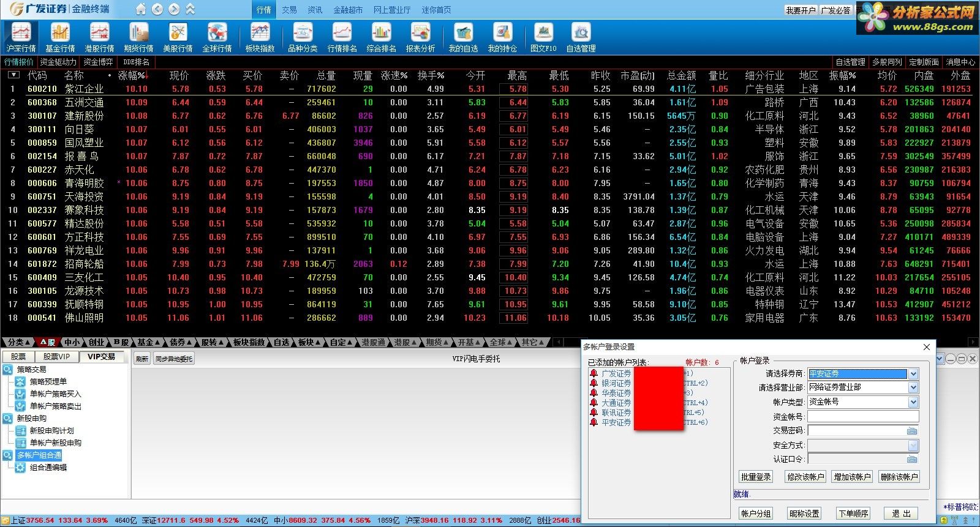Select 单帐户策略卖出 tree item

pyautogui.click(x=56, y=406)
